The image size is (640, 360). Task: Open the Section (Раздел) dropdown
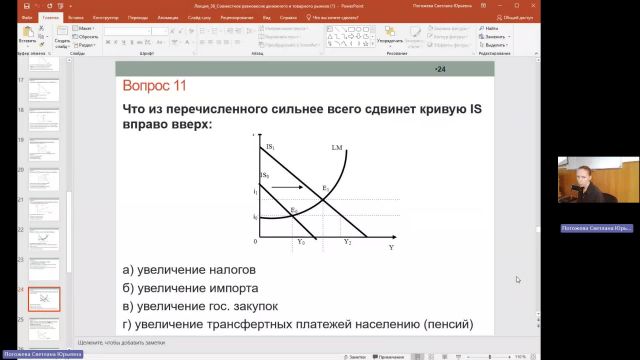click(85, 45)
